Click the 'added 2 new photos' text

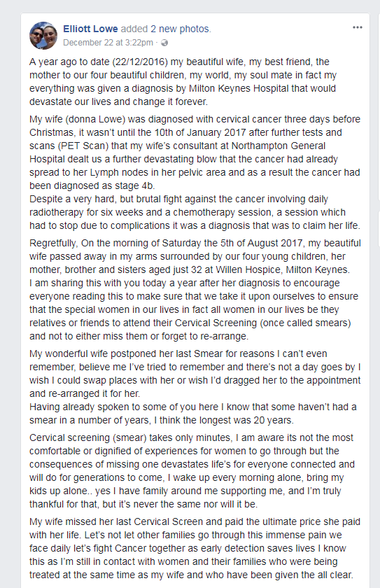pos(166,29)
